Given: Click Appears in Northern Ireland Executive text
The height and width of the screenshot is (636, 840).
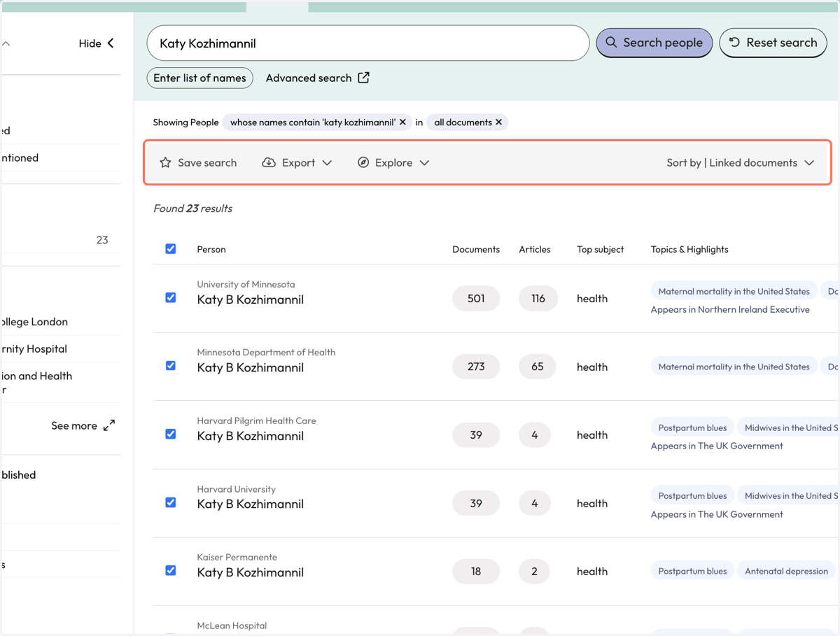Looking at the screenshot, I should pos(730,309).
